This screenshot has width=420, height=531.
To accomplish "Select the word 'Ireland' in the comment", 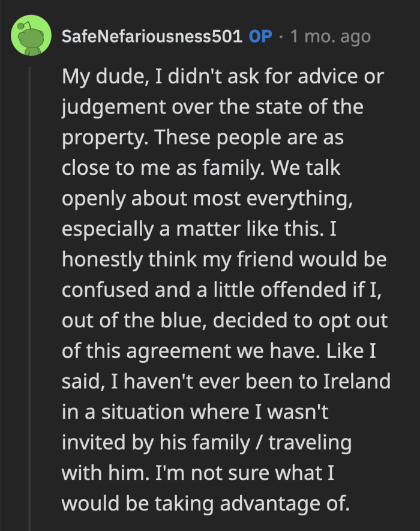I will (356, 381).
